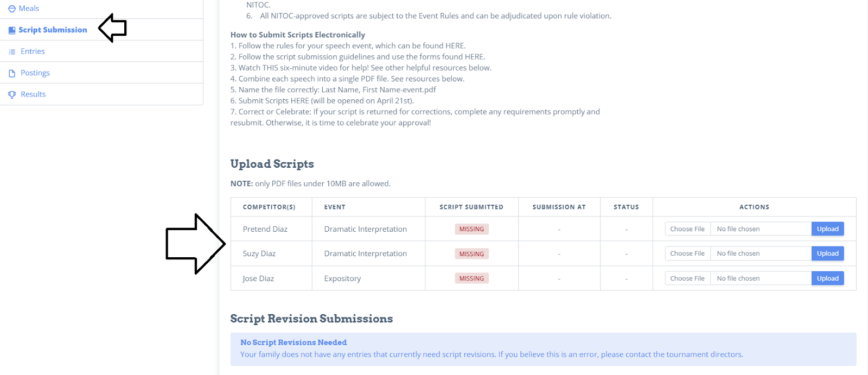Screen dimensions: 868x375
Task: Upload script for Pretend Diaz
Action: [827, 228]
